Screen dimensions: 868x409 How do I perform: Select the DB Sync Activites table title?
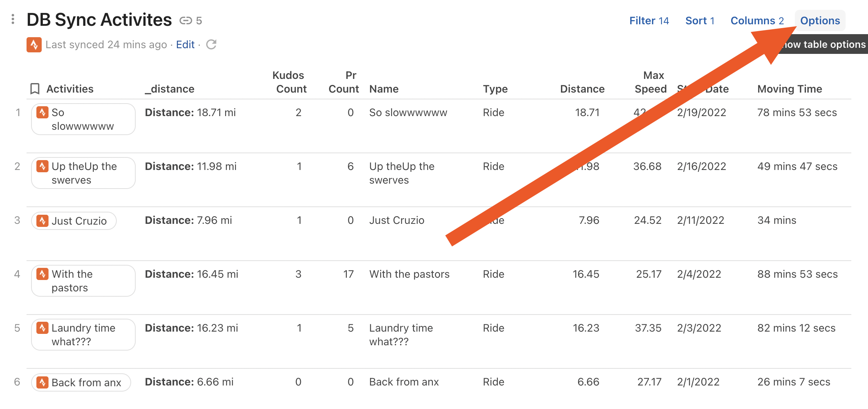[x=99, y=20]
